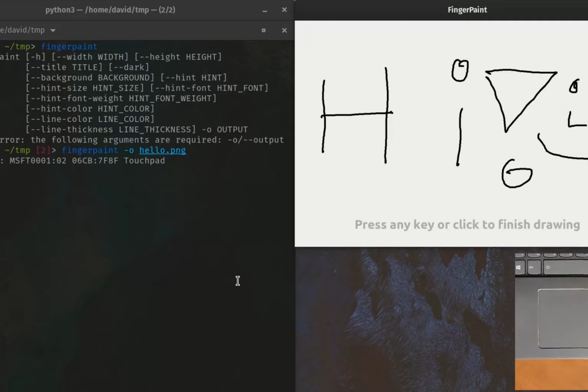Click the Alt key in the video
Viewport: 588px width, 392px height.
point(532,267)
